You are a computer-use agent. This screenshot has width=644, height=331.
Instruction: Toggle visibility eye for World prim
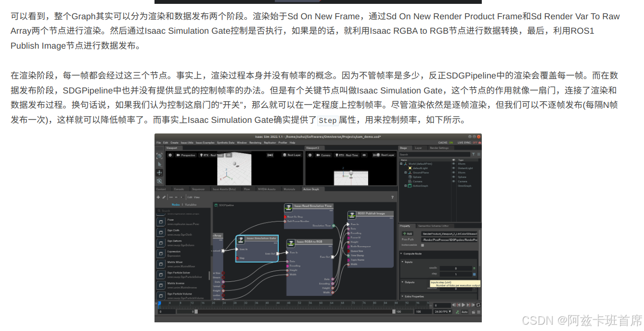[x=453, y=164]
